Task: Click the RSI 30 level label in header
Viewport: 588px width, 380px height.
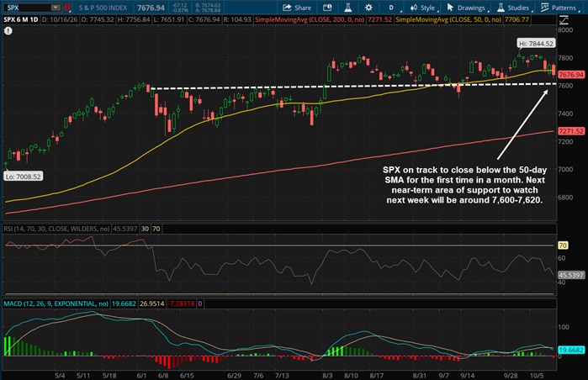Action: (146, 229)
